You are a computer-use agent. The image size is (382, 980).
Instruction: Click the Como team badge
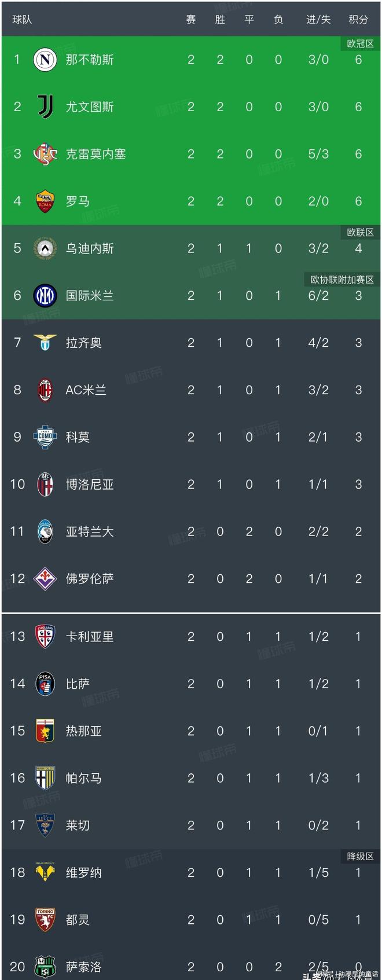pos(45,437)
